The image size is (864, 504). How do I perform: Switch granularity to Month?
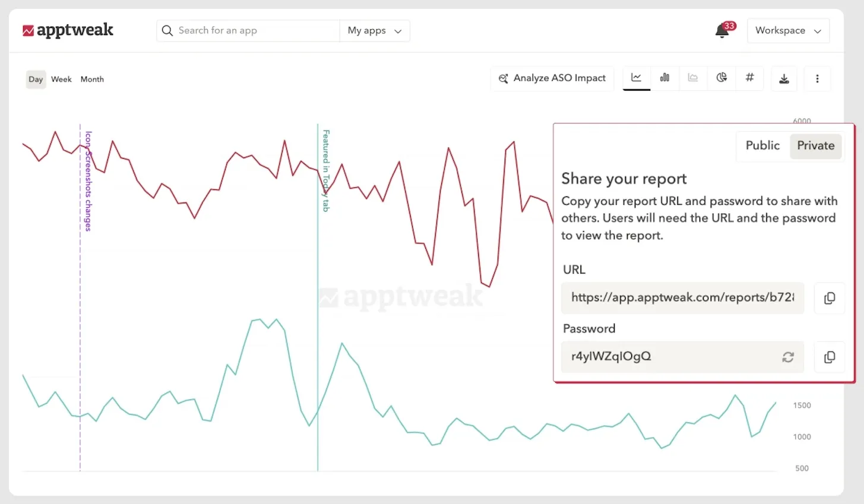[x=92, y=80]
